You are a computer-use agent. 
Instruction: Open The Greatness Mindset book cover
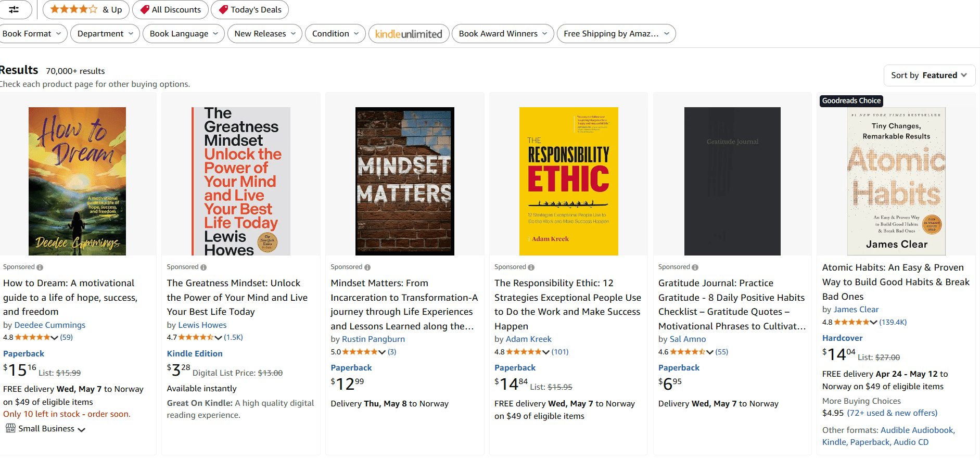coord(241,181)
